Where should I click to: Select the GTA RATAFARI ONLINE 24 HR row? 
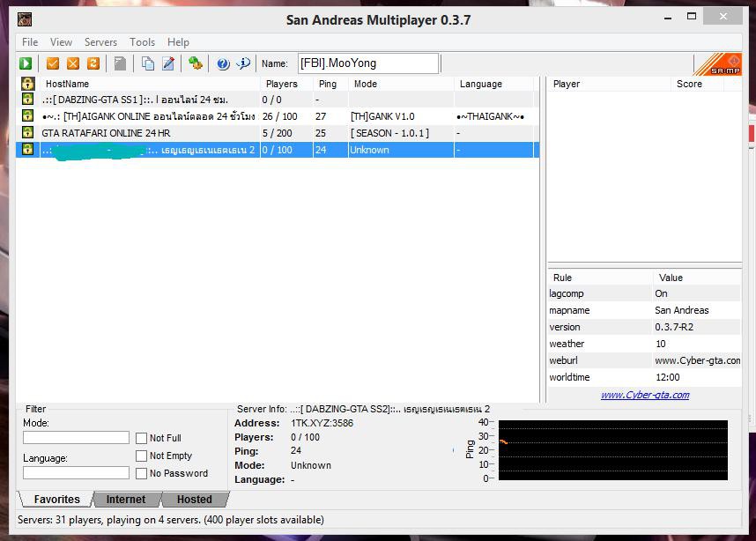point(278,133)
